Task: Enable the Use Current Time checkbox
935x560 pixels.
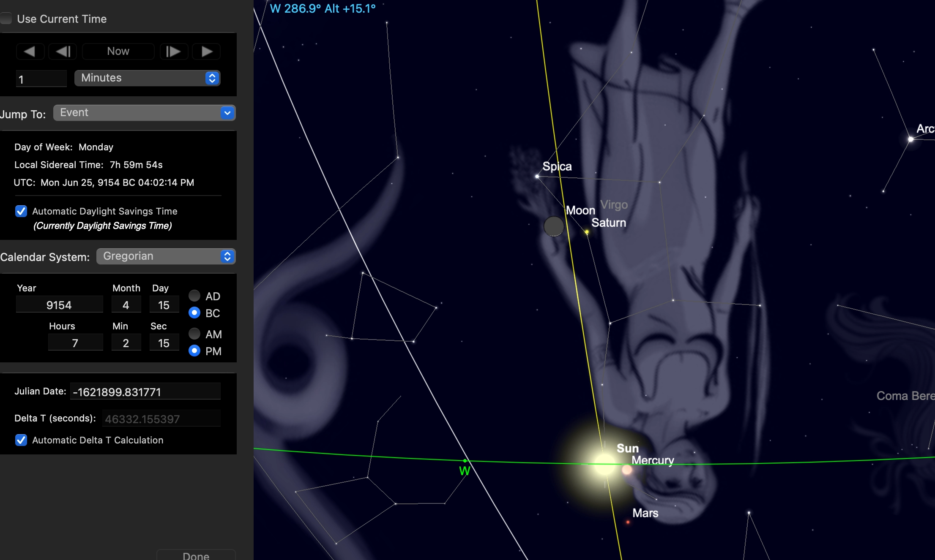Action: pos(6,19)
